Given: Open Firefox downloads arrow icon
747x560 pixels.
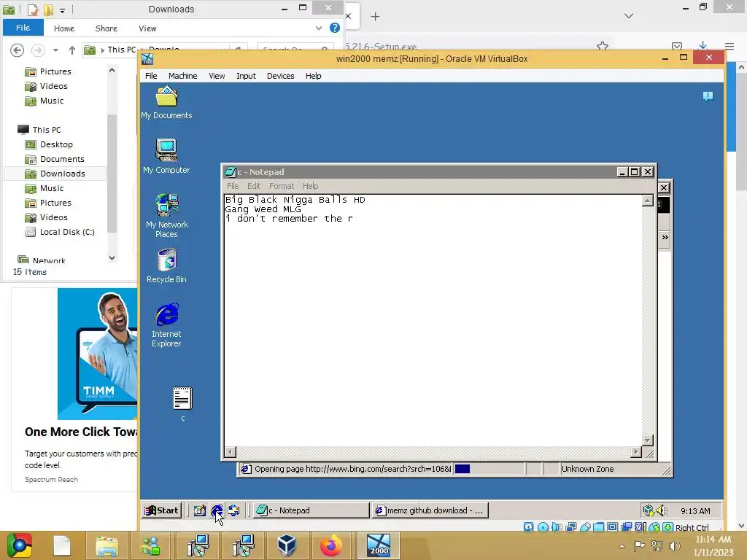Looking at the screenshot, I should tap(703, 46).
